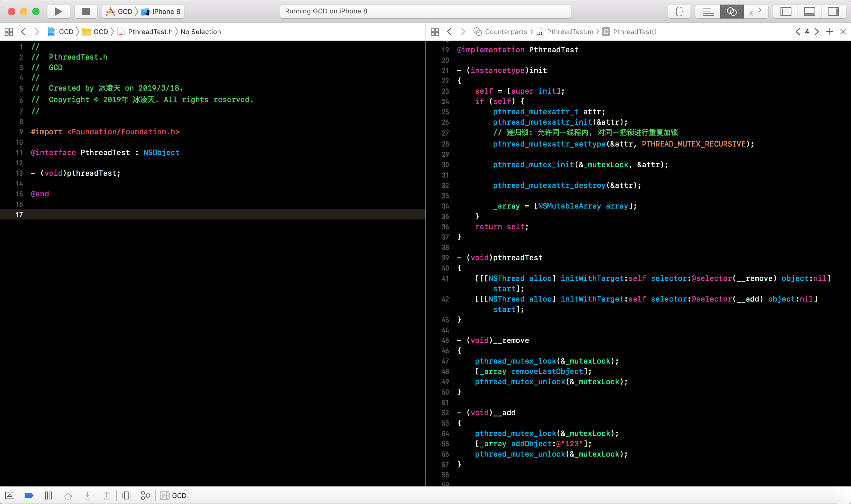Open Debug Memory Graph
This screenshot has width=851, height=504.
[x=145, y=495]
